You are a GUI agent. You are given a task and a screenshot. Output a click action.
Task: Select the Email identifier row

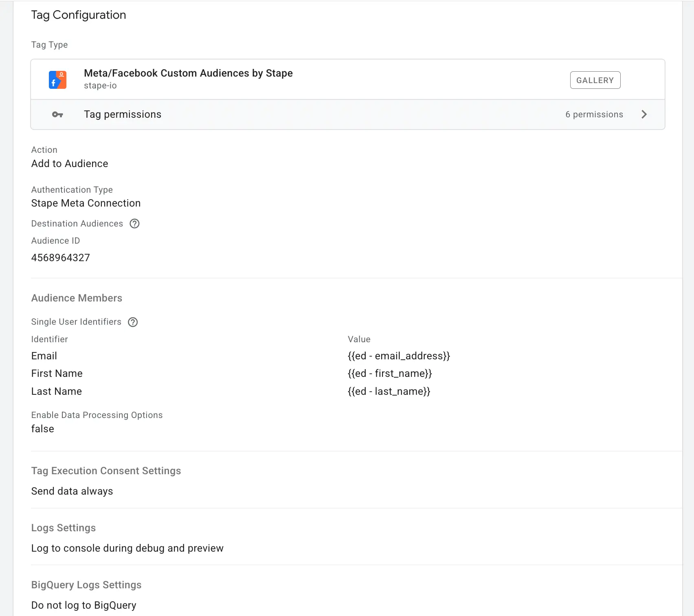pos(44,356)
